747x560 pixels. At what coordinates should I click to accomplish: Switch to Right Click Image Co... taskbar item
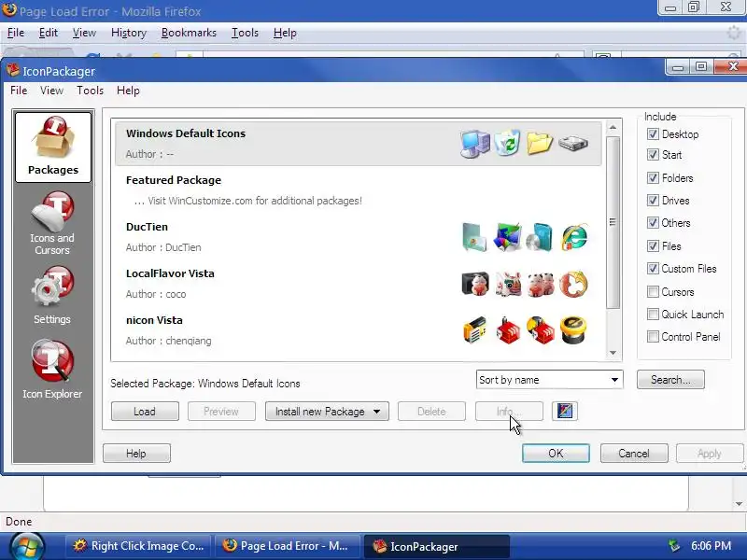(x=139, y=546)
